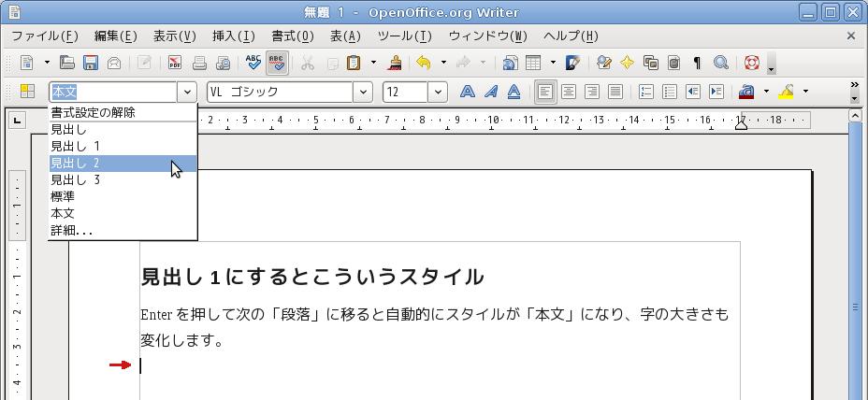868x400 pixels.
Task: Open the Data Sources icon
Action: (673, 63)
